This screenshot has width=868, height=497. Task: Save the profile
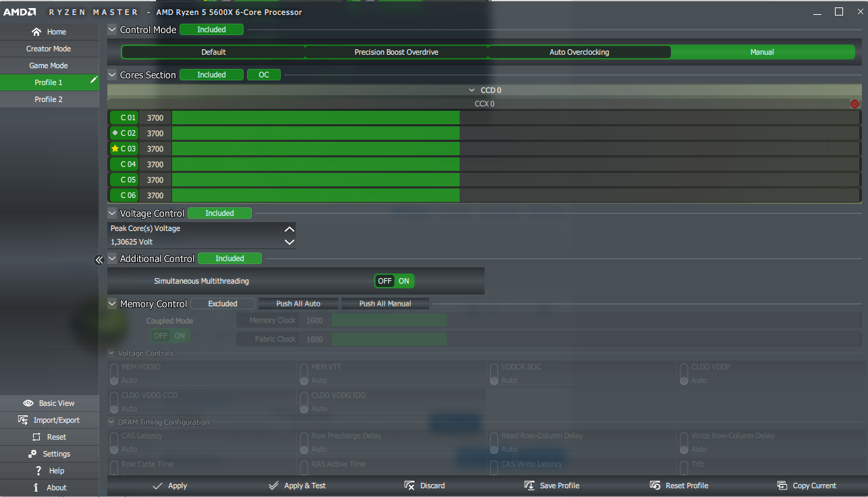pyautogui.click(x=551, y=486)
